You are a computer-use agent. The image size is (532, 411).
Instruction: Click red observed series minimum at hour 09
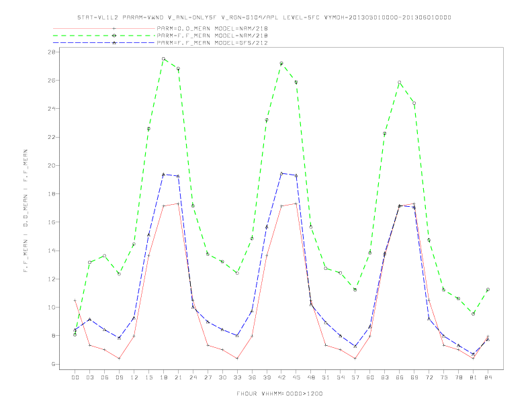tap(119, 359)
